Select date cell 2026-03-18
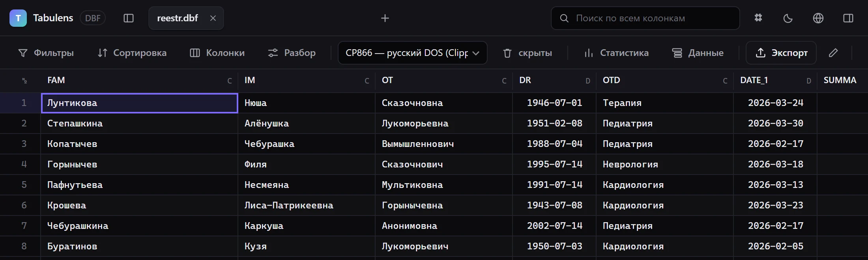Viewport: 868px width, 260px height. (775, 164)
